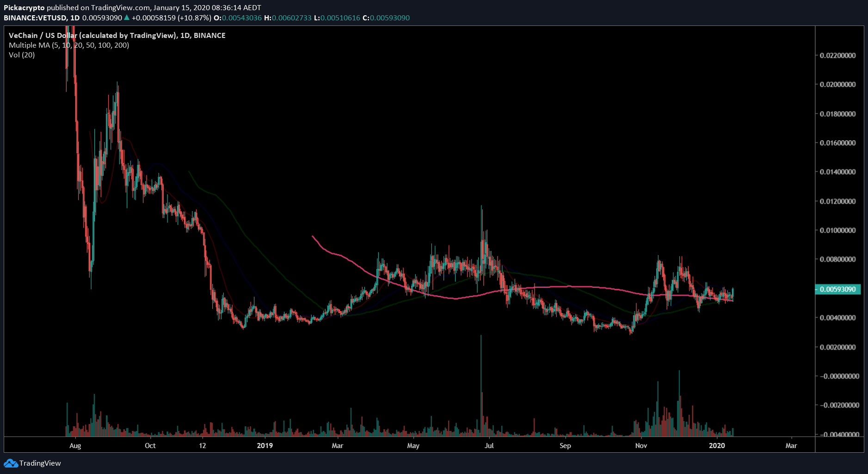Open the TradingView text link at bottom
This screenshot has height=474, width=868.
coord(40,463)
